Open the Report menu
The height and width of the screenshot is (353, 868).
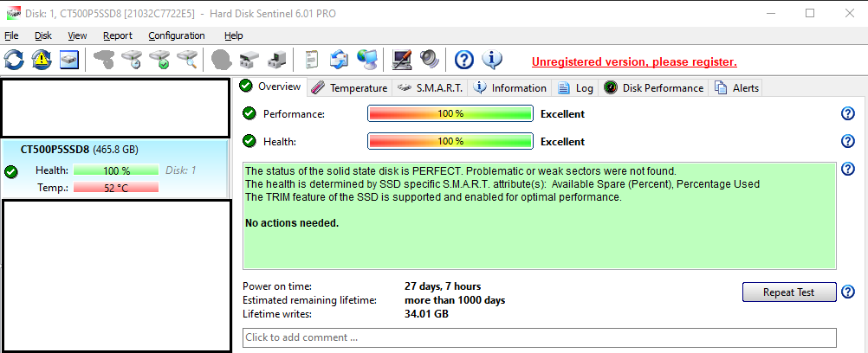pos(118,35)
